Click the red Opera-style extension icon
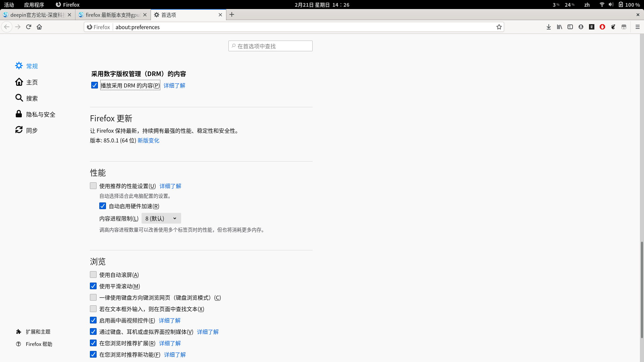The width and height of the screenshot is (644, 362). coord(602,27)
